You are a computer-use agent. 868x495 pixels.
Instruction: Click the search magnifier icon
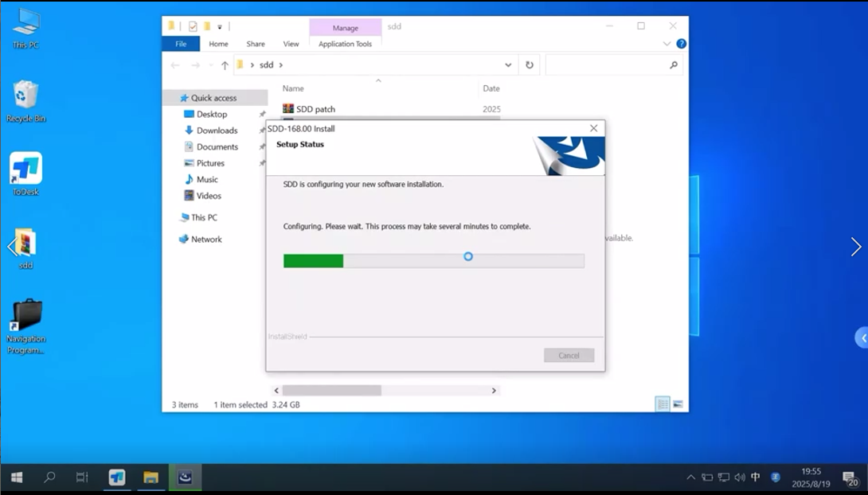(x=673, y=65)
